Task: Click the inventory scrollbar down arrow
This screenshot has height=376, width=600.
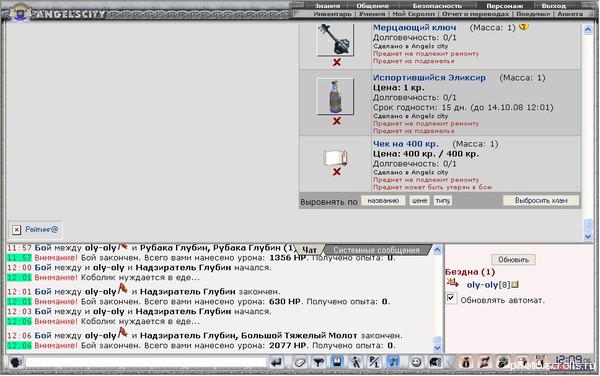Action: point(588,237)
